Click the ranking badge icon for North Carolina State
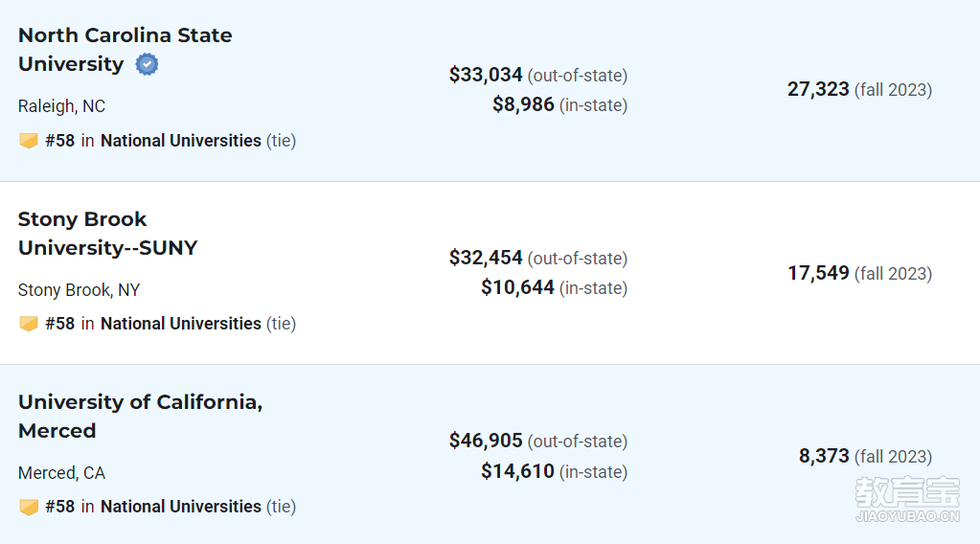 tap(28, 141)
